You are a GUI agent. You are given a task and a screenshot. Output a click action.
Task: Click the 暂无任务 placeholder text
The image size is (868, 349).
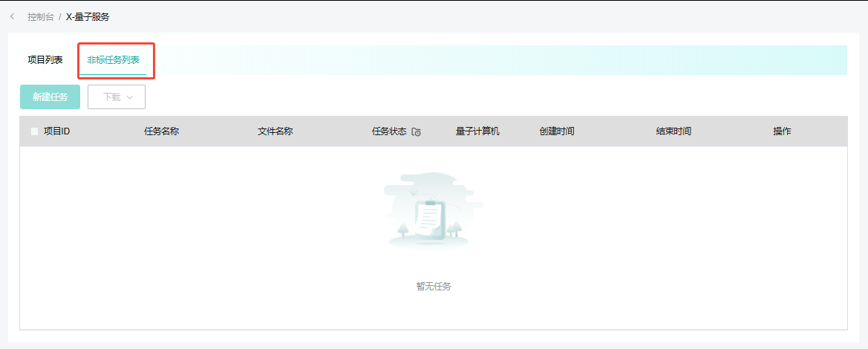(x=434, y=287)
